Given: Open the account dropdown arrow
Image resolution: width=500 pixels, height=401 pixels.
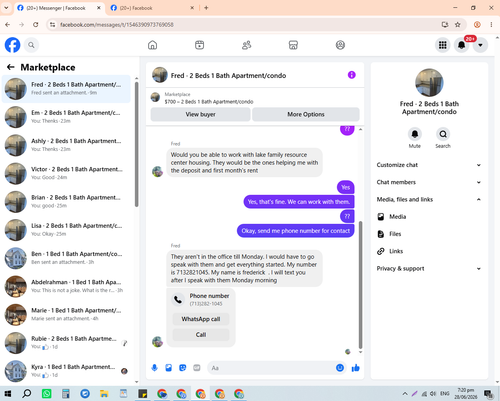Looking at the screenshot, I should pyautogui.click(x=480, y=45).
